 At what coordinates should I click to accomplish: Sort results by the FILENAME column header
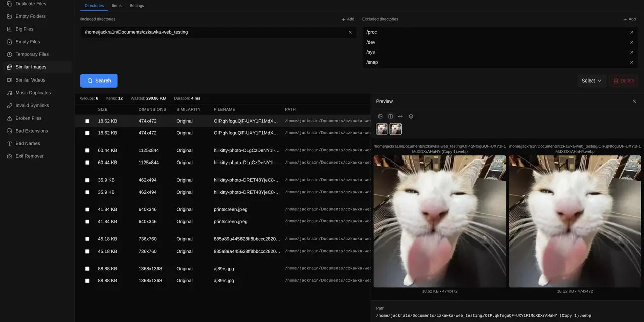pos(224,109)
